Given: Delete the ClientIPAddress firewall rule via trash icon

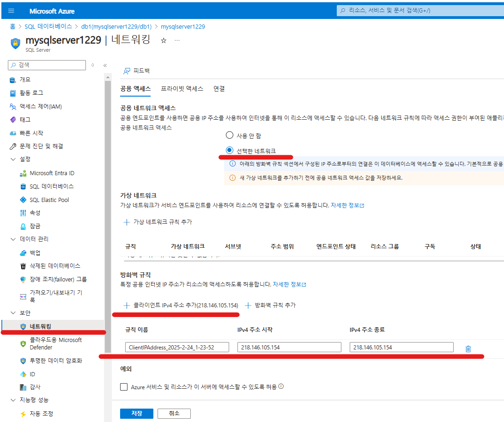Looking at the screenshot, I should click(x=468, y=349).
